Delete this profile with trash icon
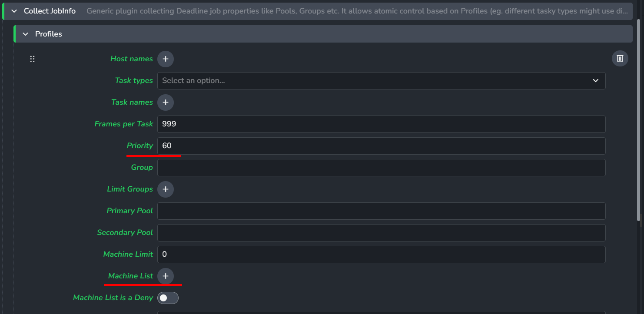The width and height of the screenshot is (644, 314). pyautogui.click(x=620, y=59)
